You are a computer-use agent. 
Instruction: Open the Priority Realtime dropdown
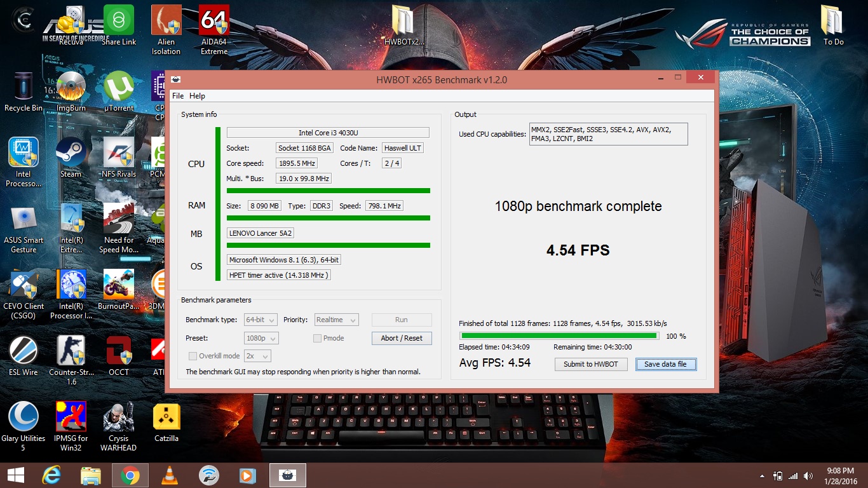click(336, 320)
